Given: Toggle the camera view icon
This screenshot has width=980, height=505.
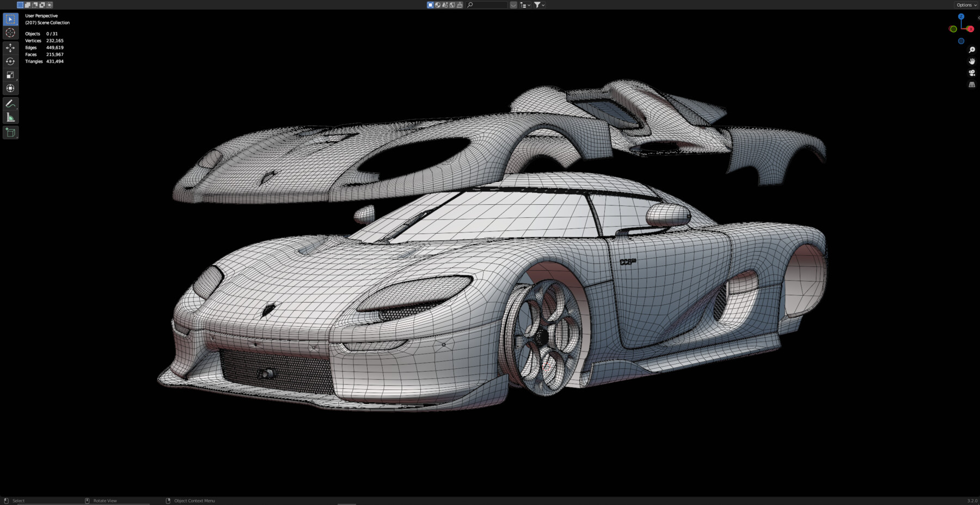Looking at the screenshot, I should tap(972, 73).
